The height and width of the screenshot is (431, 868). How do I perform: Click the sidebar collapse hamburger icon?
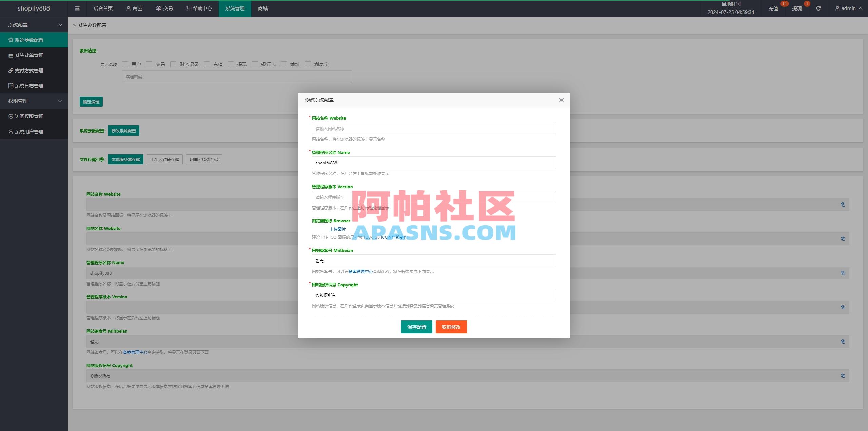click(x=77, y=8)
